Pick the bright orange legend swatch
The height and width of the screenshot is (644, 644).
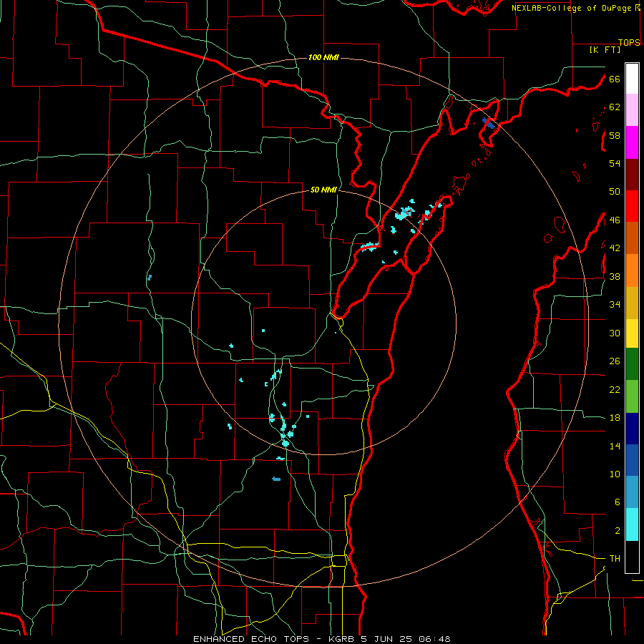coord(632,270)
